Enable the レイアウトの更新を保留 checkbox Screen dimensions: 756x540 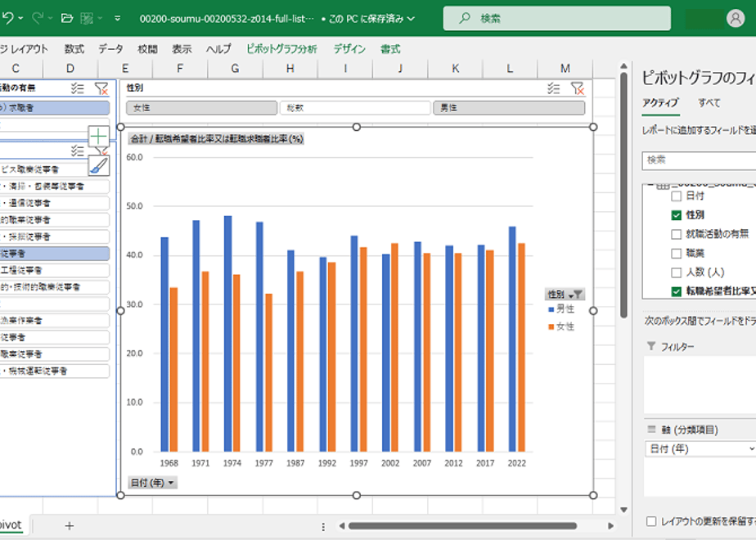[x=651, y=521]
